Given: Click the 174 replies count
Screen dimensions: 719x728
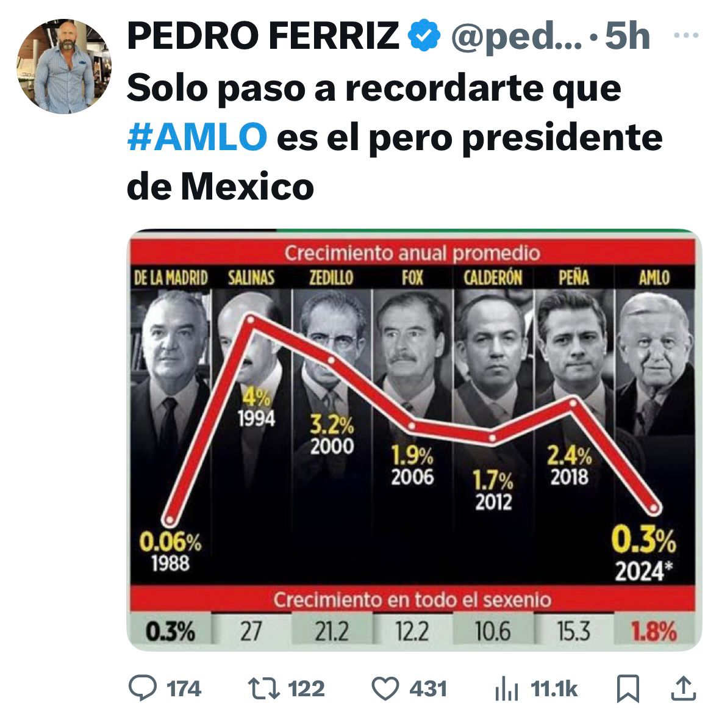Looking at the screenshot, I should 184,690.
